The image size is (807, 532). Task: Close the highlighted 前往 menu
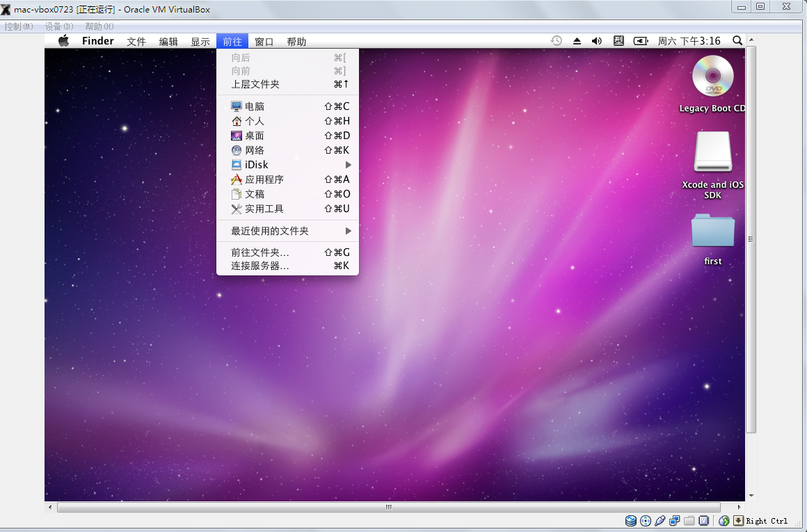coord(232,41)
